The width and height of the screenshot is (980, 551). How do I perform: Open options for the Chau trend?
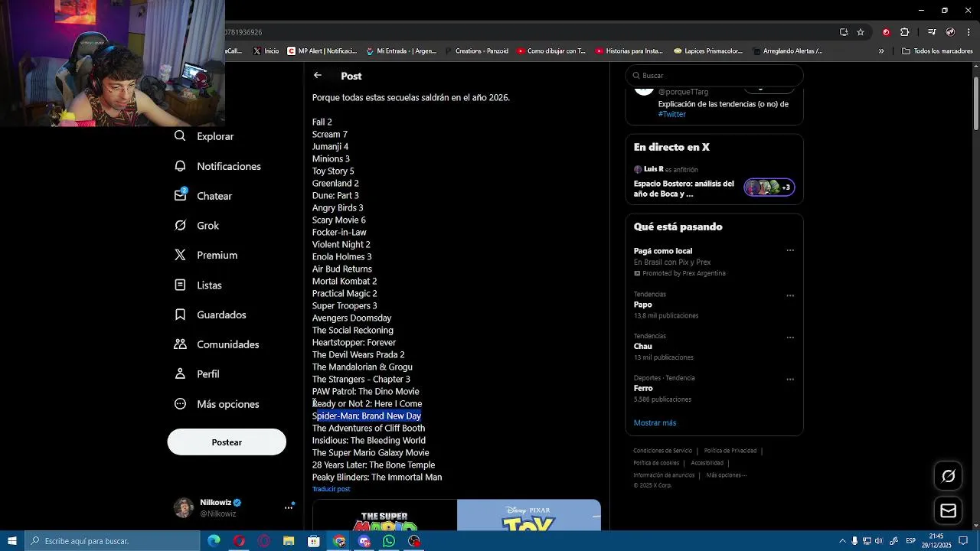click(x=790, y=337)
